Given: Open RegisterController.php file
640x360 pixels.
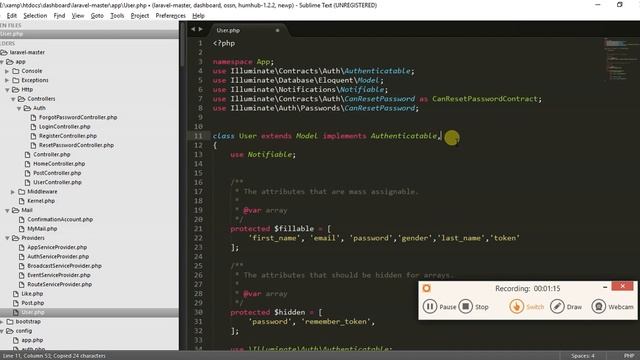Looking at the screenshot, I should 68,136.
